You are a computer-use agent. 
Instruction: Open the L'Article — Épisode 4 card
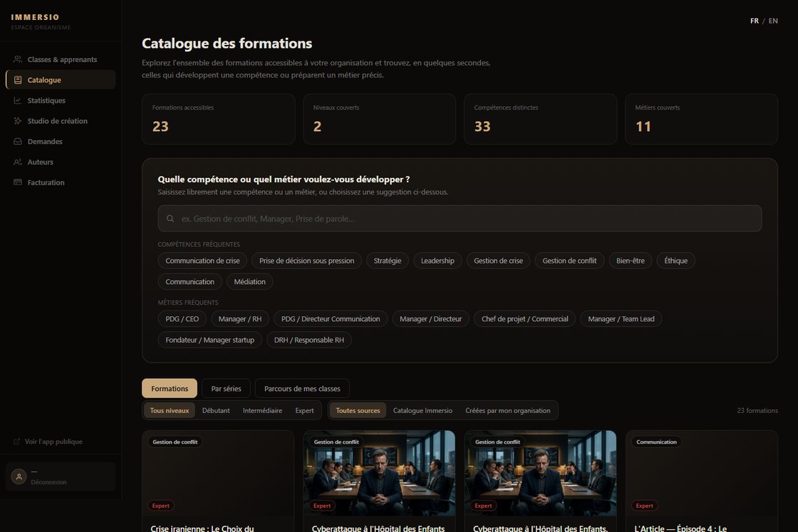pyautogui.click(x=701, y=481)
